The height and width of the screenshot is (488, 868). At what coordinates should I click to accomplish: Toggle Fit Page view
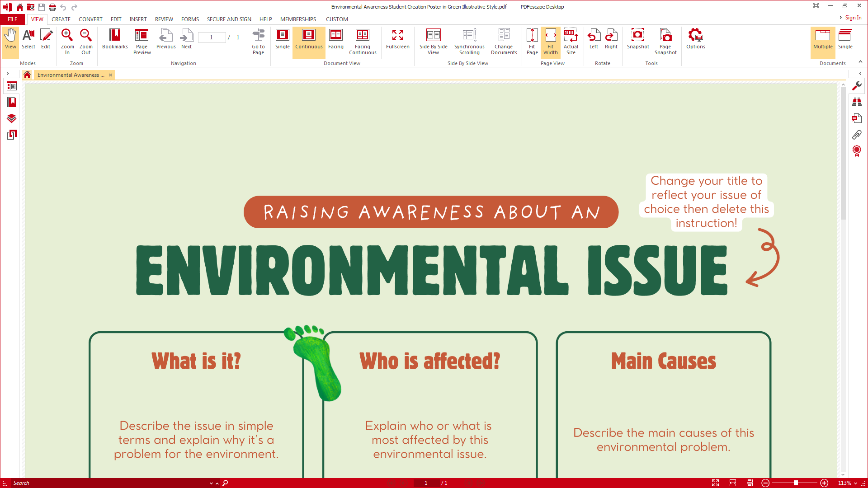pos(532,42)
